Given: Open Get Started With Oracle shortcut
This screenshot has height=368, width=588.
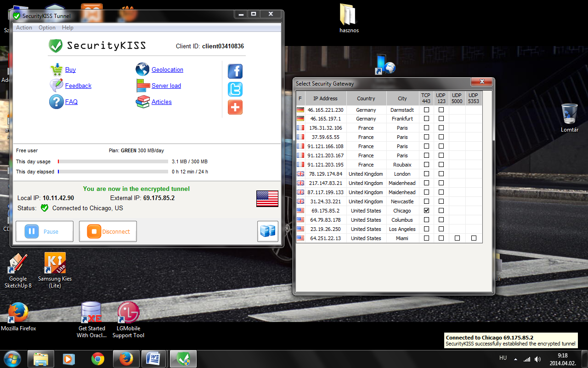Looking at the screenshot, I should tap(92, 320).
